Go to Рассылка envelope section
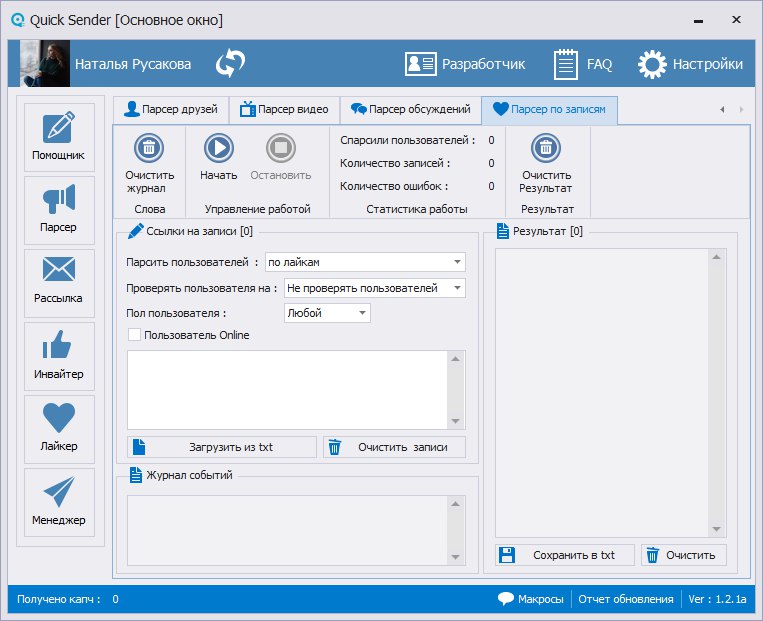 coord(59,280)
